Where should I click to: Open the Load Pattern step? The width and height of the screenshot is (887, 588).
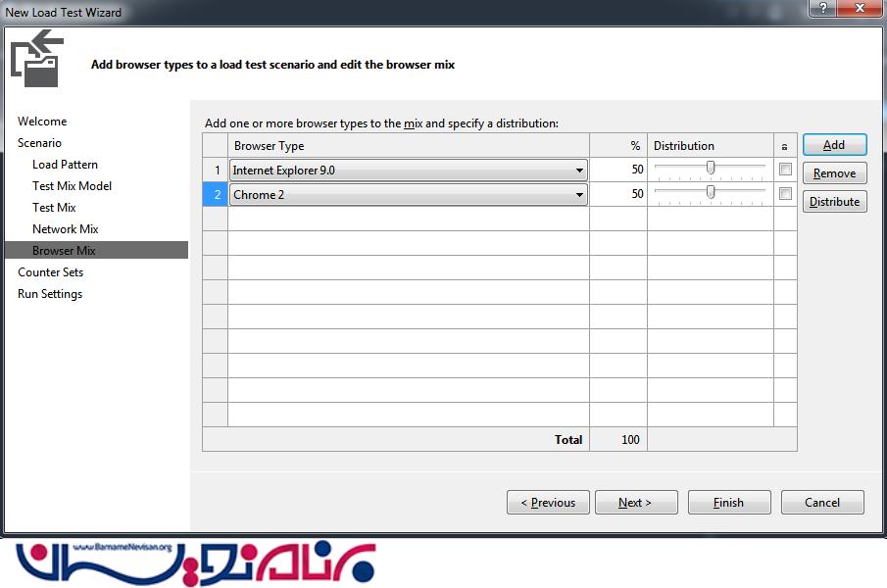point(65,165)
